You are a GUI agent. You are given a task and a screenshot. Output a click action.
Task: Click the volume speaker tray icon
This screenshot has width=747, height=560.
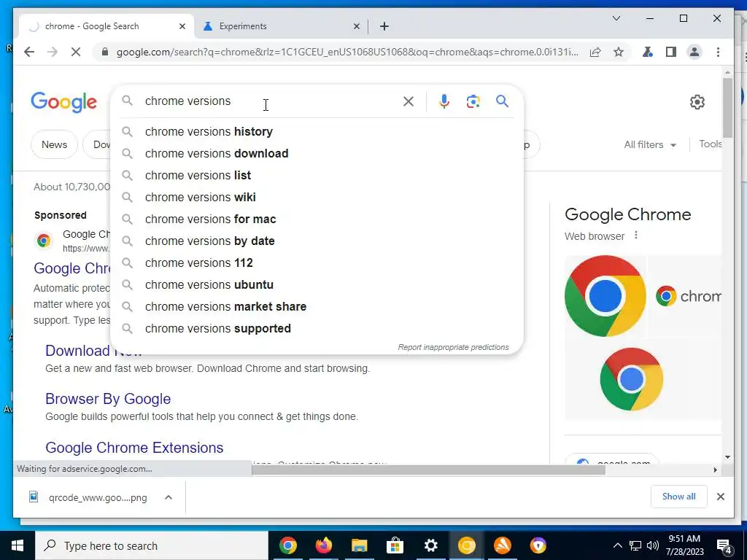pos(653,545)
